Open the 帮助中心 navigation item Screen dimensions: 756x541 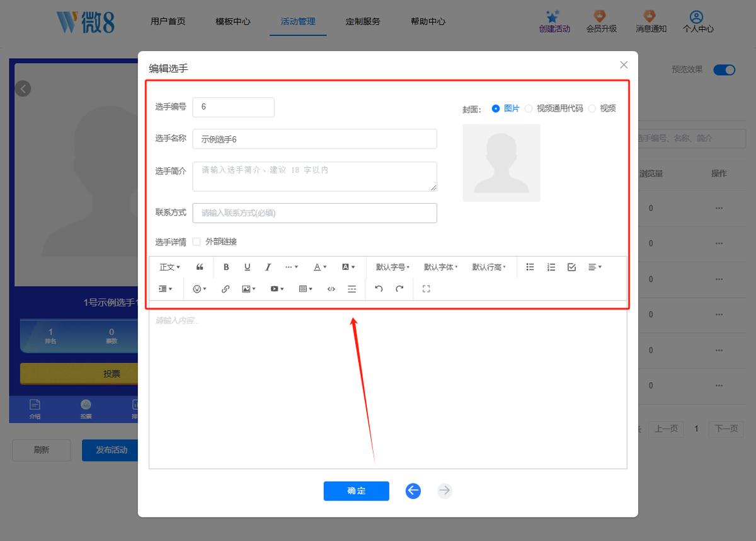[428, 21]
